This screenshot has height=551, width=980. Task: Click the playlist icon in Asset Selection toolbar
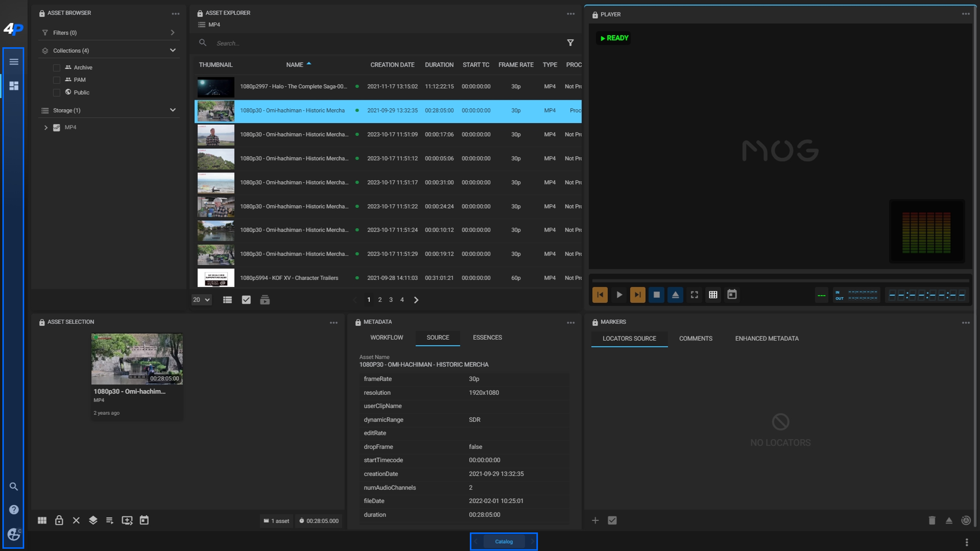click(110, 520)
